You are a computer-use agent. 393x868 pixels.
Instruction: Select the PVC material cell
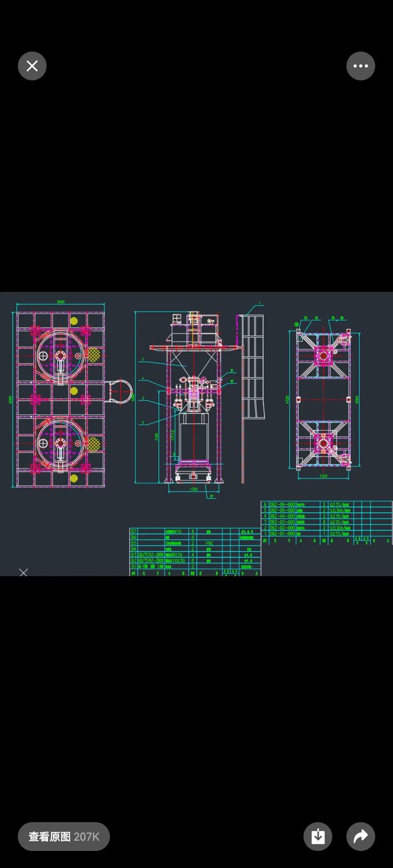[210, 543]
